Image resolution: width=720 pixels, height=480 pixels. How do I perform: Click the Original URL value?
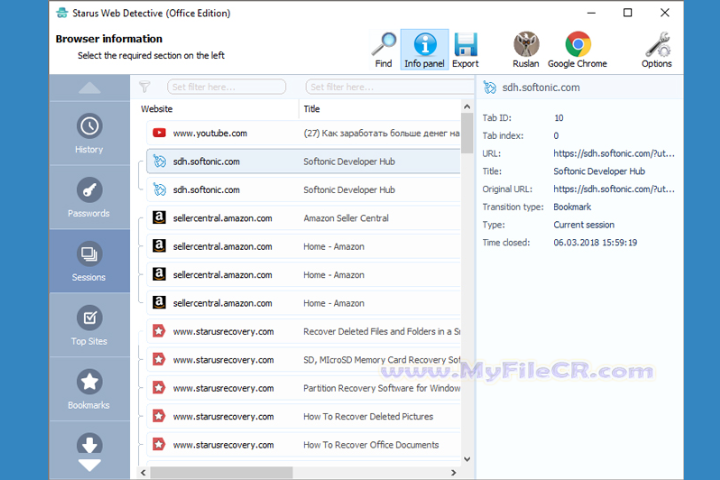[x=614, y=189]
